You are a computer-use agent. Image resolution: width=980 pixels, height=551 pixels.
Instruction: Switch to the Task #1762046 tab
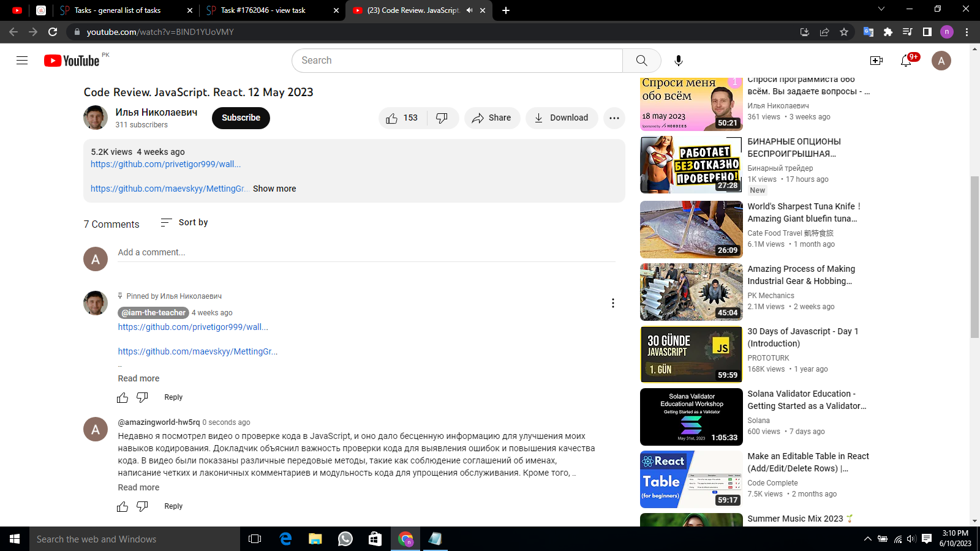272,10
